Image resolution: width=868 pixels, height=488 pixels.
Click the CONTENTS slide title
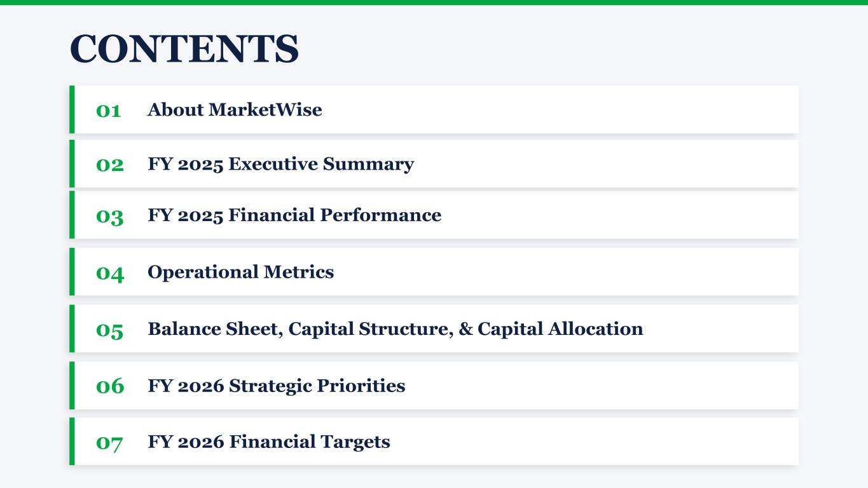tap(184, 49)
